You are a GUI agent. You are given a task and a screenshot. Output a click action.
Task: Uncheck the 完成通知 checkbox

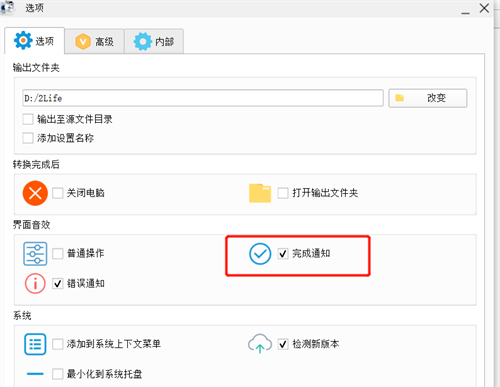click(283, 254)
